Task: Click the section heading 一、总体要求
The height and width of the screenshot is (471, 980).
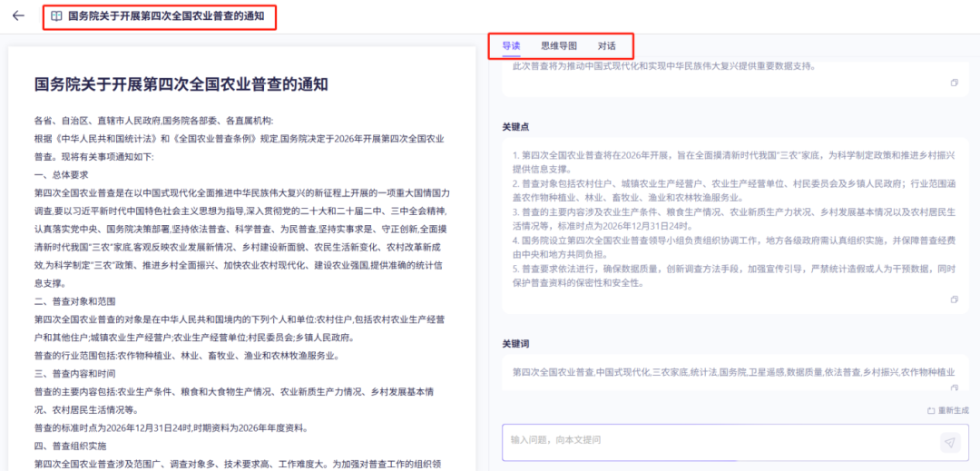Action: [x=62, y=175]
